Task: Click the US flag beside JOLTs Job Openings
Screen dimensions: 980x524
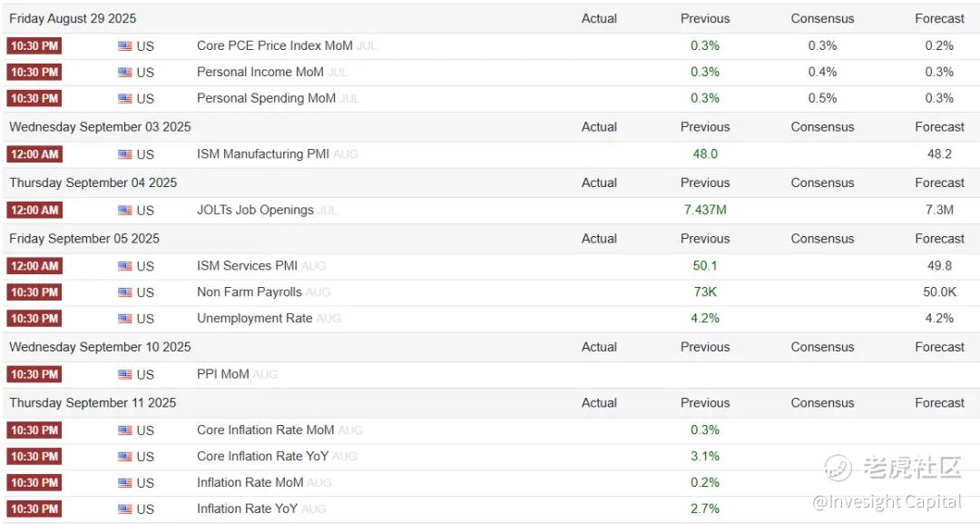Action: tap(125, 211)
